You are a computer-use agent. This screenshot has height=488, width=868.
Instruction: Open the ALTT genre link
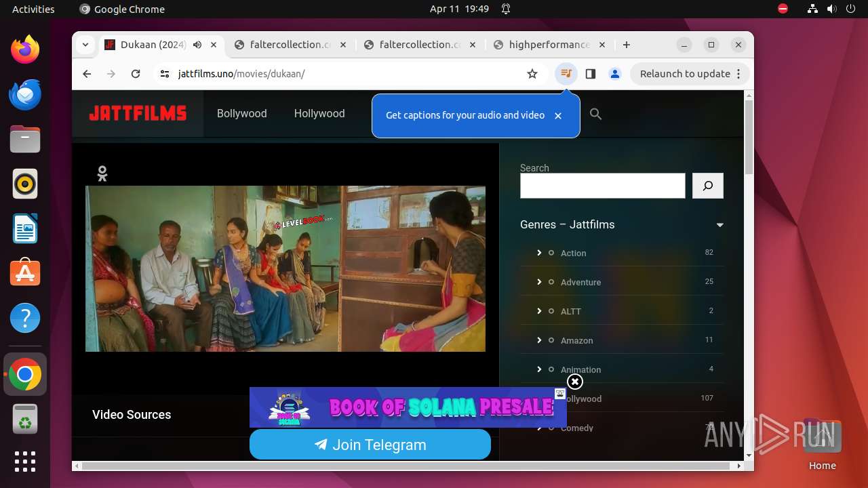coord(571,311)
